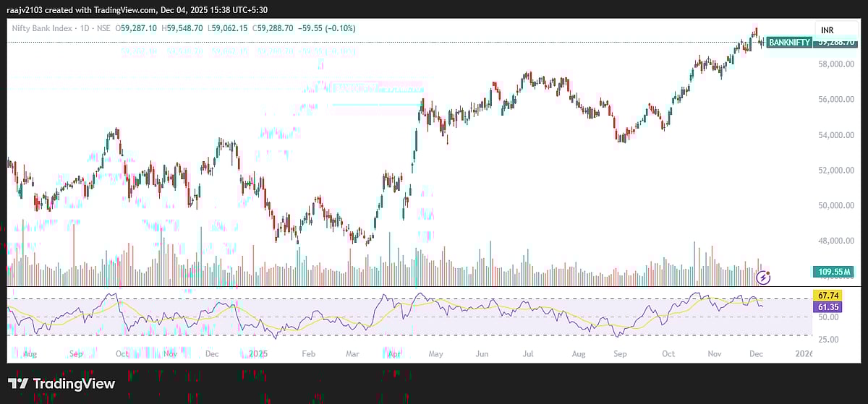Click the TradingView logo at bottom left
Image resolution: width=868 pixels, height=404 pixels.
[61, 384]
